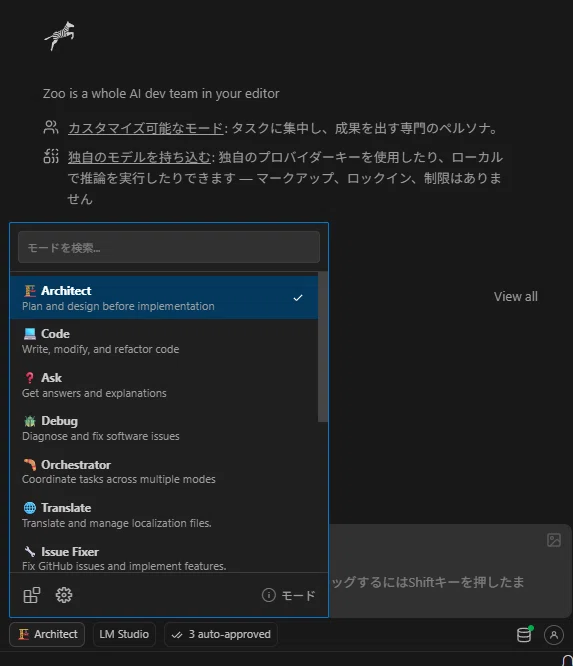573x666 pixels.
Task: Select the Code mode
Action: pyautogui.click(x=164, y=341)
